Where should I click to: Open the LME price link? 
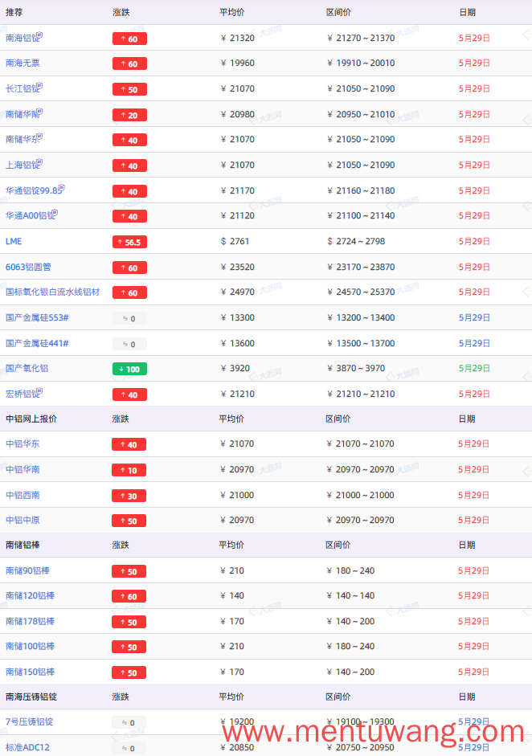pos(14,241)
